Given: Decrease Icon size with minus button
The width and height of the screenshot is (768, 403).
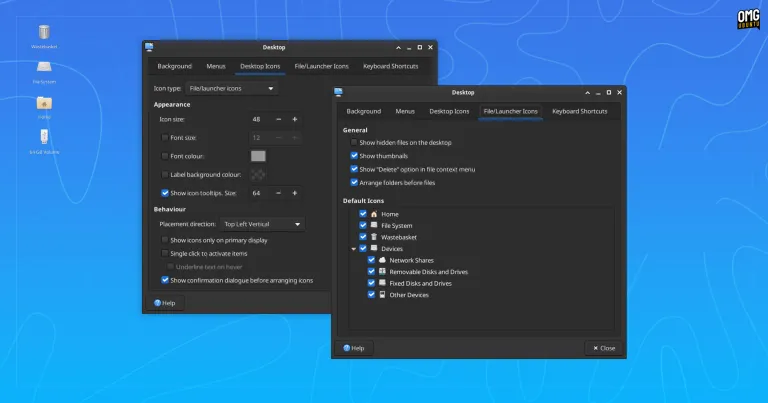Looking at the screenshot, I should pyautogui.click(x=278, y=119).
